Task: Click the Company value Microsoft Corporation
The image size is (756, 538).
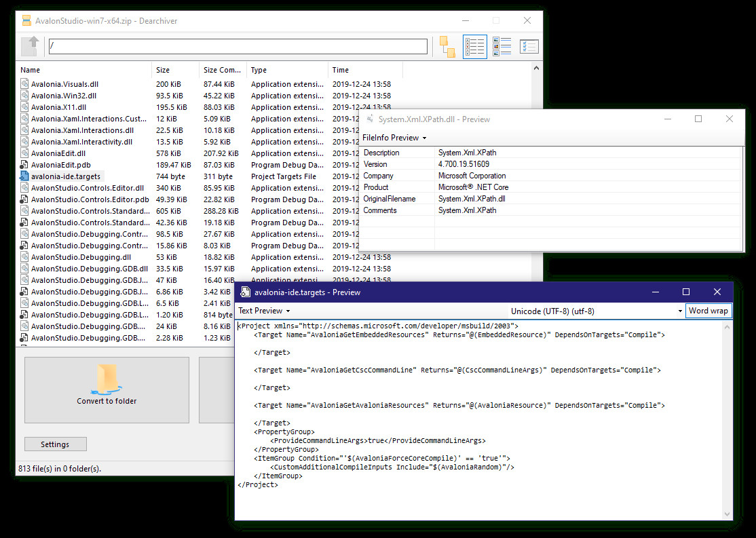Action: 472,176
